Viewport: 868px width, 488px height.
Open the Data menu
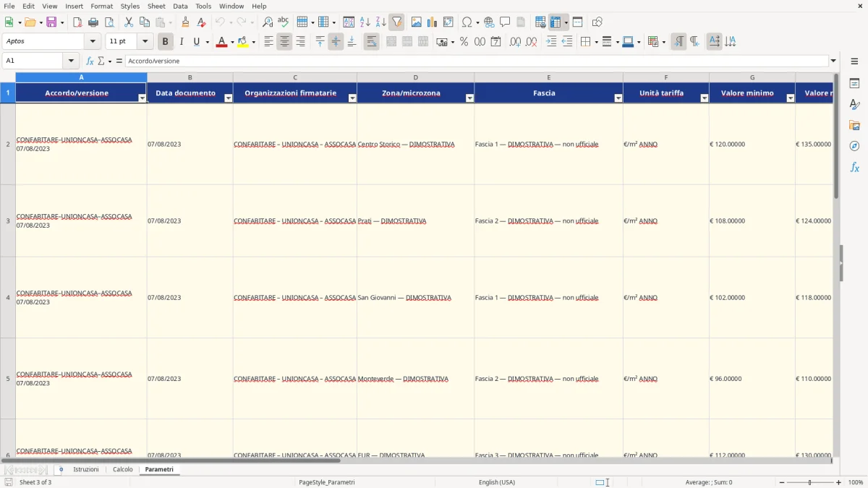tap(180, 6)
